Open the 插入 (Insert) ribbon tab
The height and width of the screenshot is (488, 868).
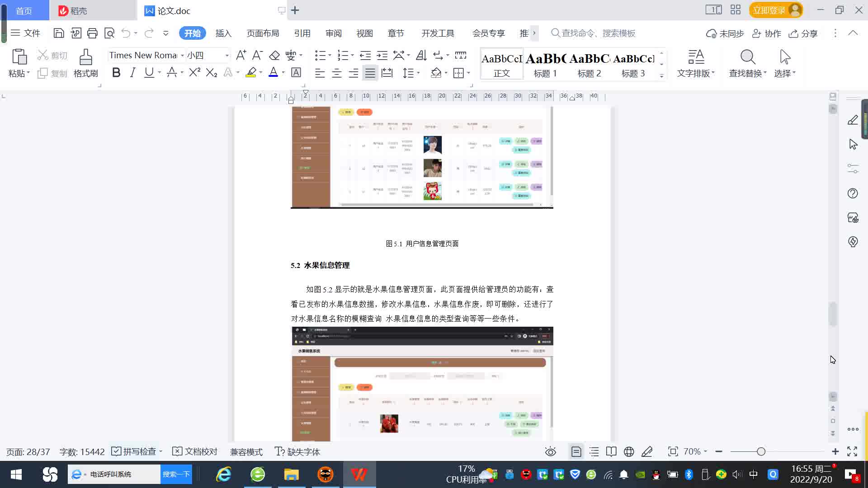(223, 33)
